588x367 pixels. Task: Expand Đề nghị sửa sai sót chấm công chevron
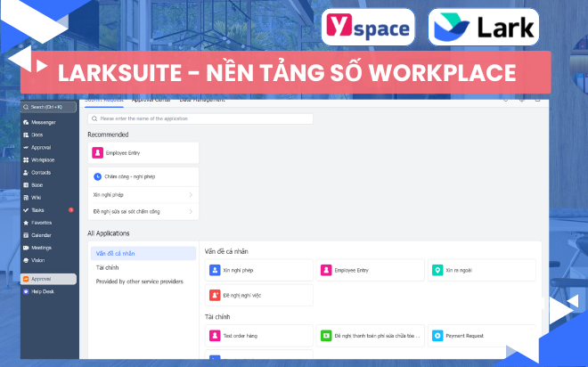[191, 212]
